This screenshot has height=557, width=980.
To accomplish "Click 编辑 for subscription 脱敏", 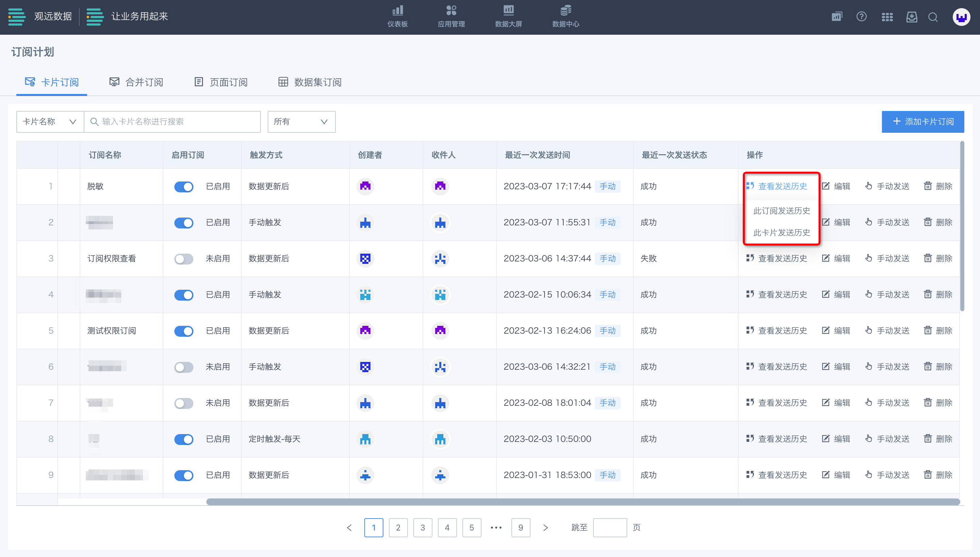I will coord(836,186).
